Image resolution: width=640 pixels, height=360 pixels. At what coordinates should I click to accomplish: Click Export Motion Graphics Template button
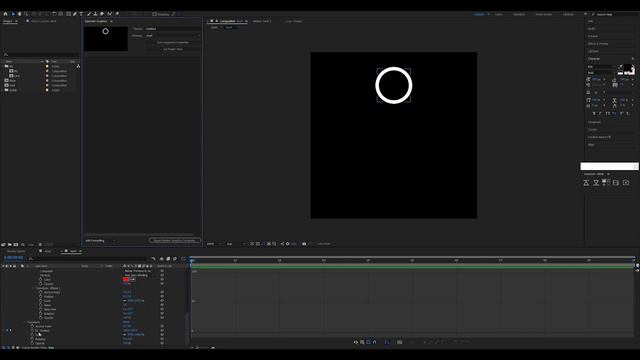click(x=175, y=240)
